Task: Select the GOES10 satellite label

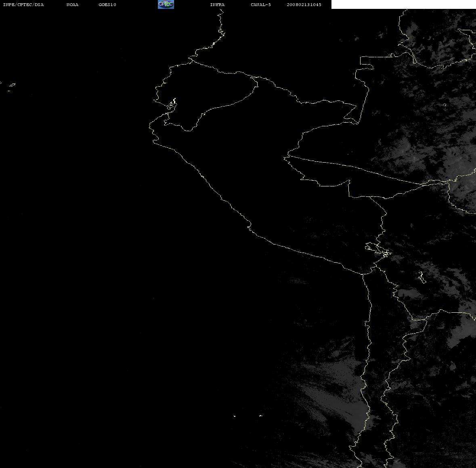Action: 107,4
